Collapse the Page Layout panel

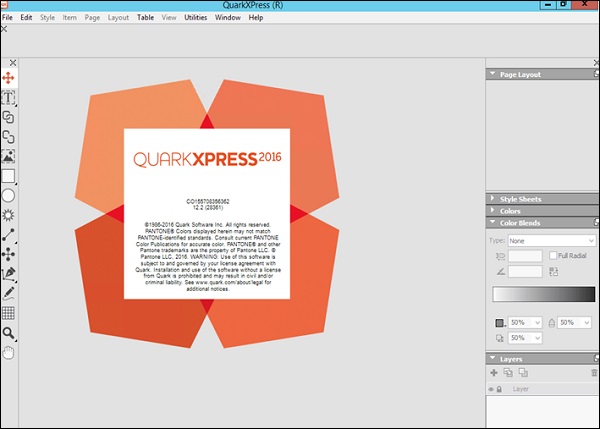pyautogui.click(x=493, y=73)
